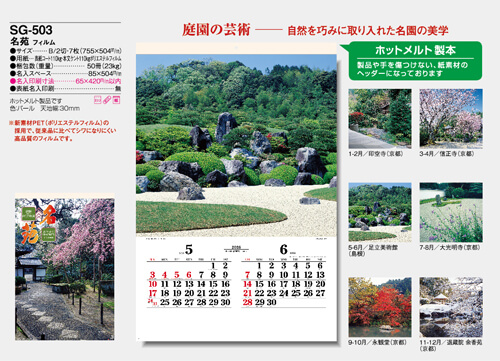
Task: Open the 3-4月 cherry blossom thumbnail
Action: pos(451,118)
